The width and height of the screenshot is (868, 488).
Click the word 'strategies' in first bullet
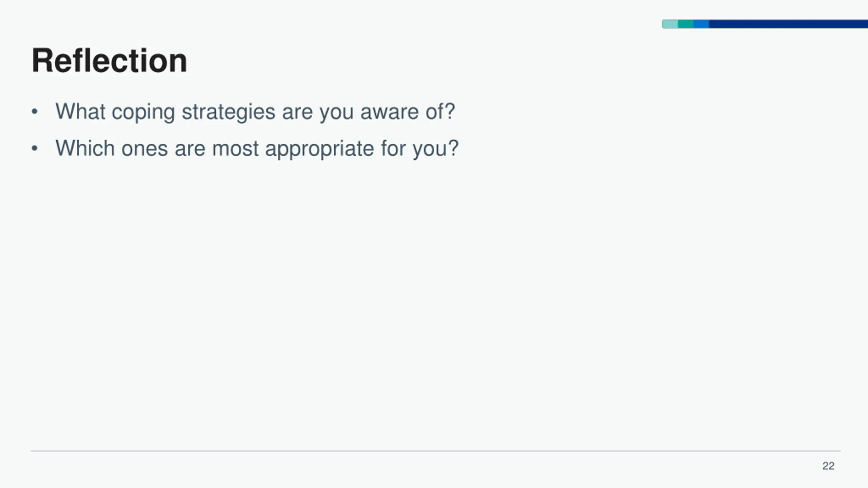pyautogui.click(x=229, y=112)
